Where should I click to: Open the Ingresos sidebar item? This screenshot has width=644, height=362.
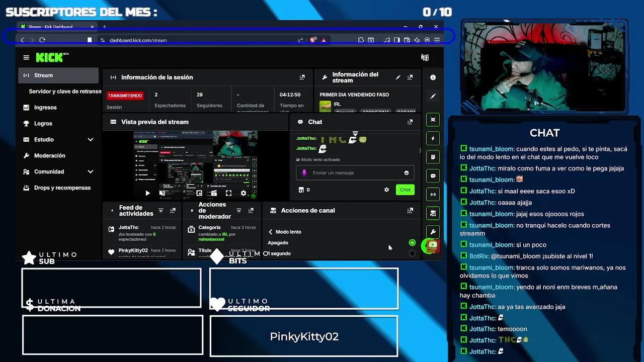click(x=58, y=108)
